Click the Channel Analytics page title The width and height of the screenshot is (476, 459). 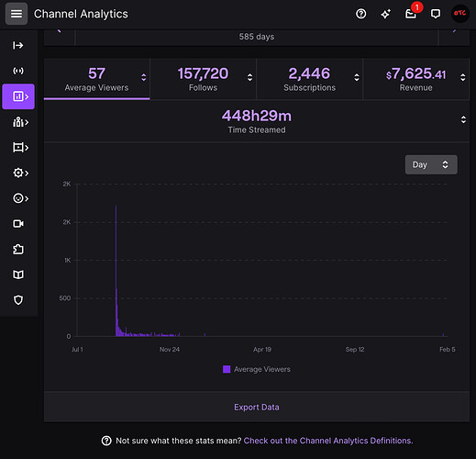click(81, 14)
